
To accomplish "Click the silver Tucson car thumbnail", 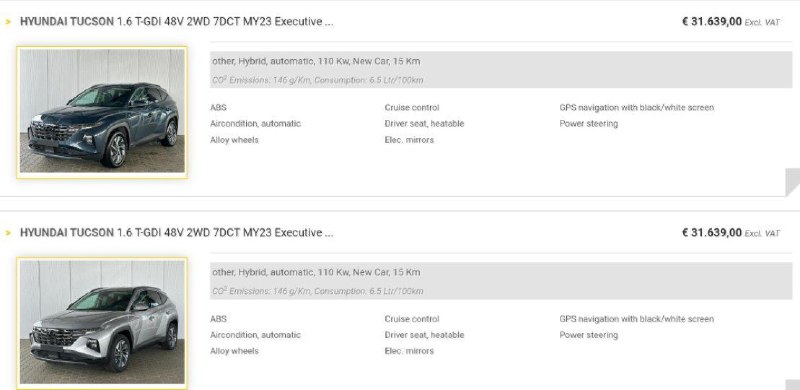I will tap(102, 323).
